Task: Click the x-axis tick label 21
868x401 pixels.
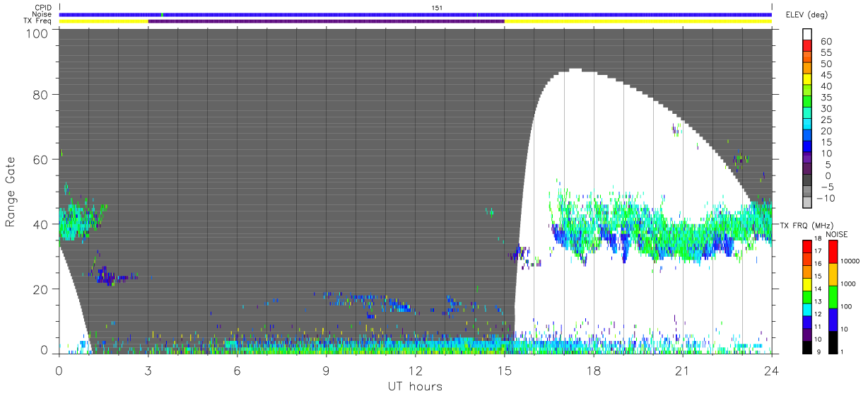Action: (x=682, y=369)
